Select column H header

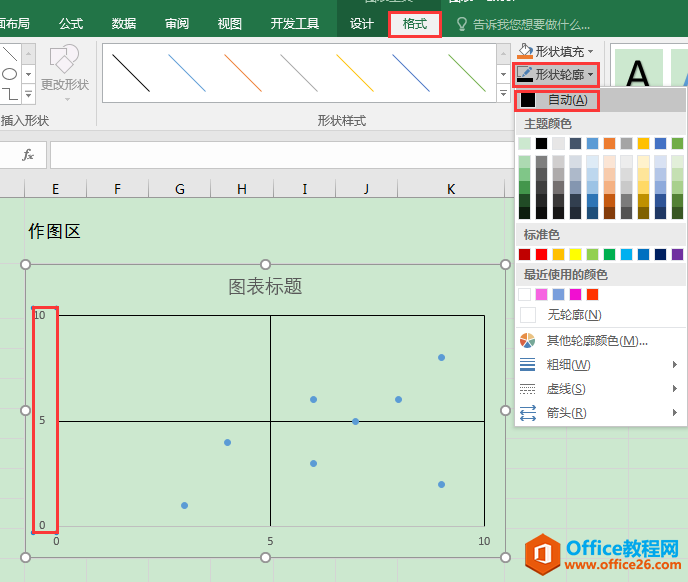(242, 189)
